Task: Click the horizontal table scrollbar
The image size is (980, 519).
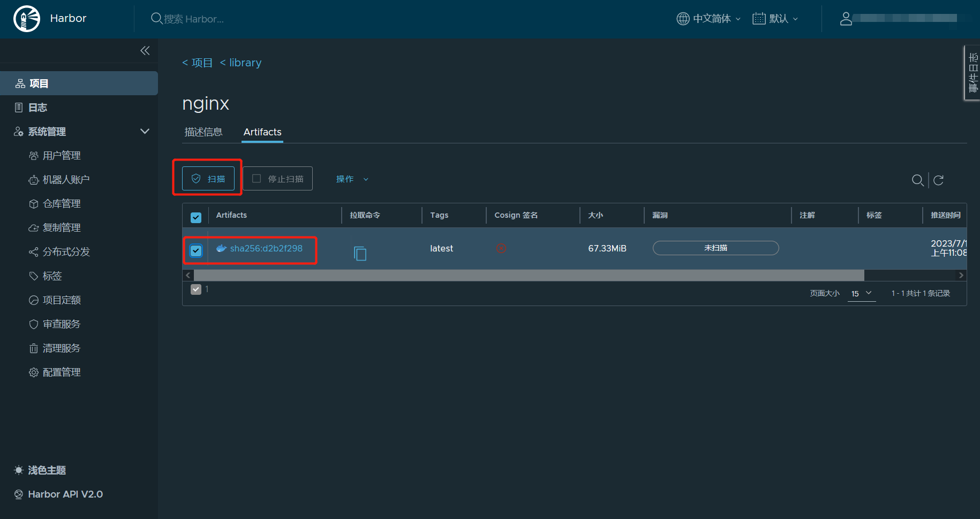Action: coord(529,275)
